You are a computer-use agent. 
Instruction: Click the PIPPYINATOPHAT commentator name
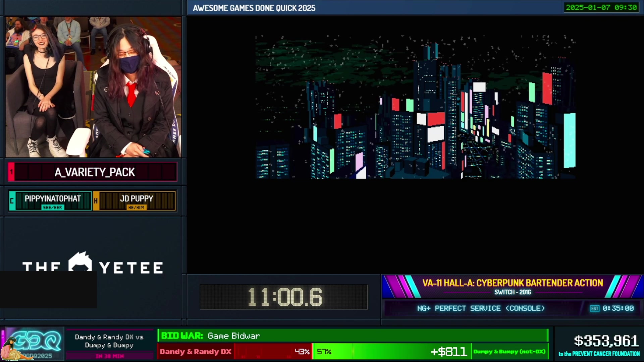[x=53, y=198]
